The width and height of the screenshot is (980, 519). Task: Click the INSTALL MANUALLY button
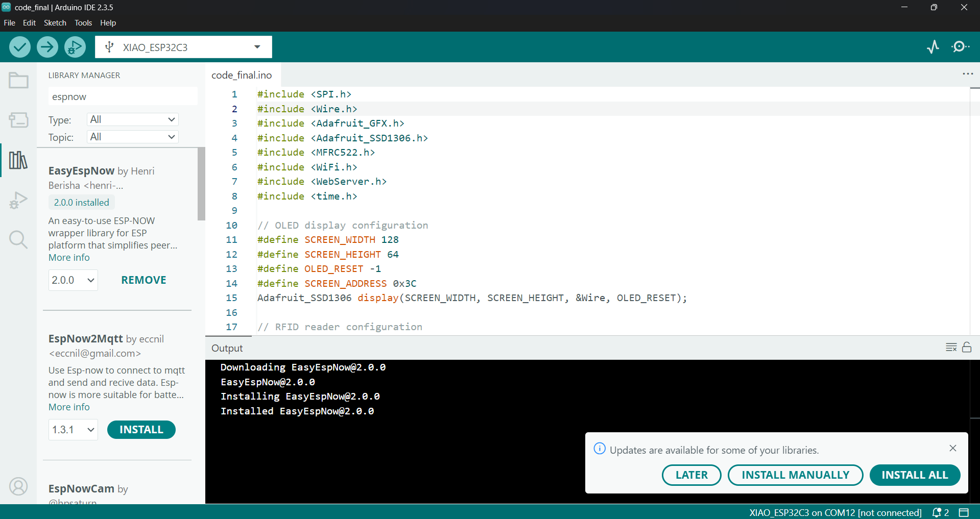pos(795,475)
